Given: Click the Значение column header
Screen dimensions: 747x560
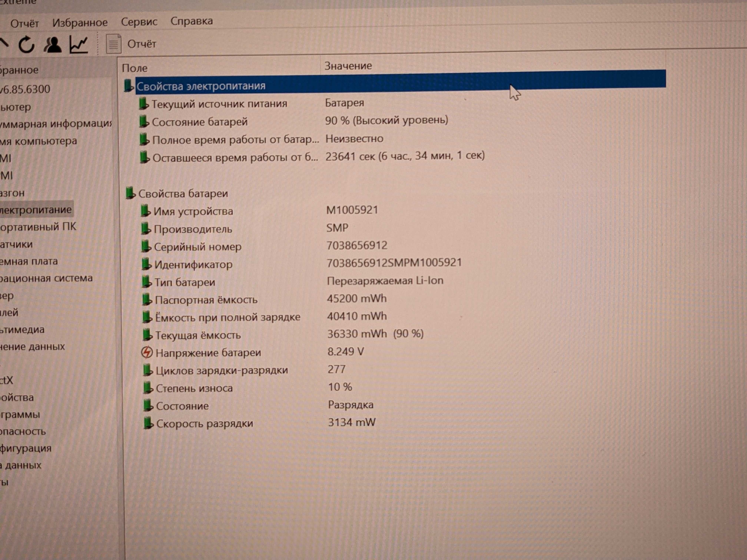Looking at the screenshot, I should tap(348, 66).
